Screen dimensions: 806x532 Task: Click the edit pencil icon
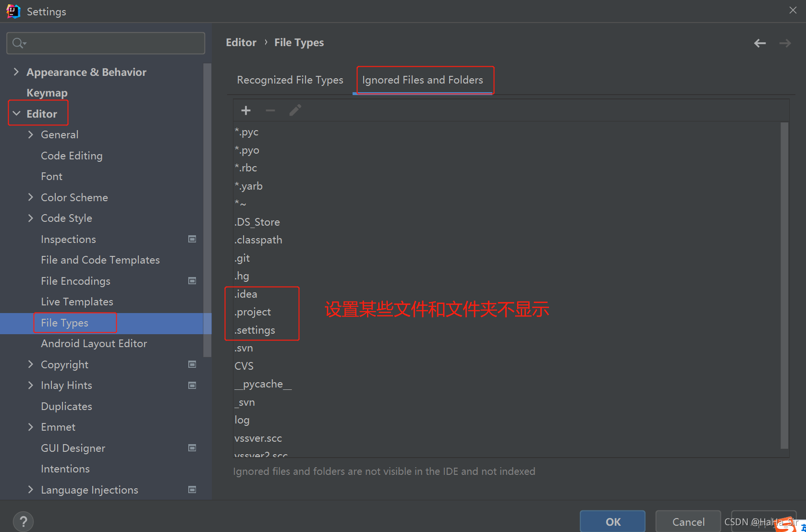click(x=295, y=110)
